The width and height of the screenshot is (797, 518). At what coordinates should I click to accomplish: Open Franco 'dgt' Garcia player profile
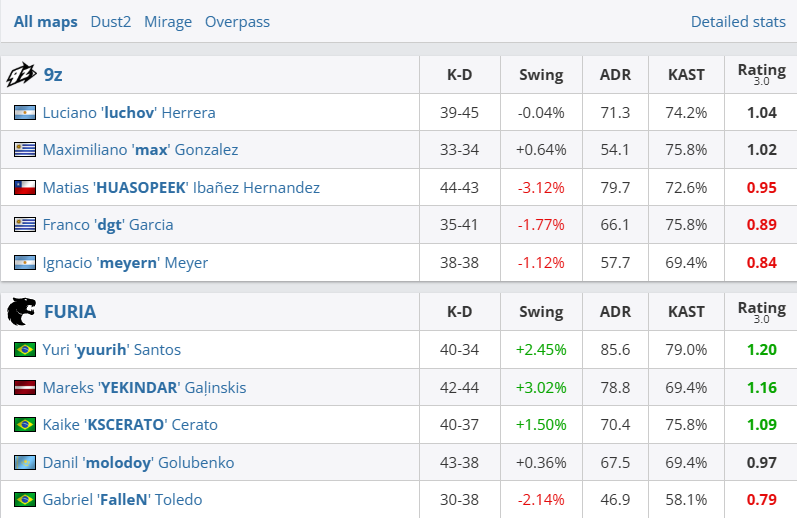[108, 225]
